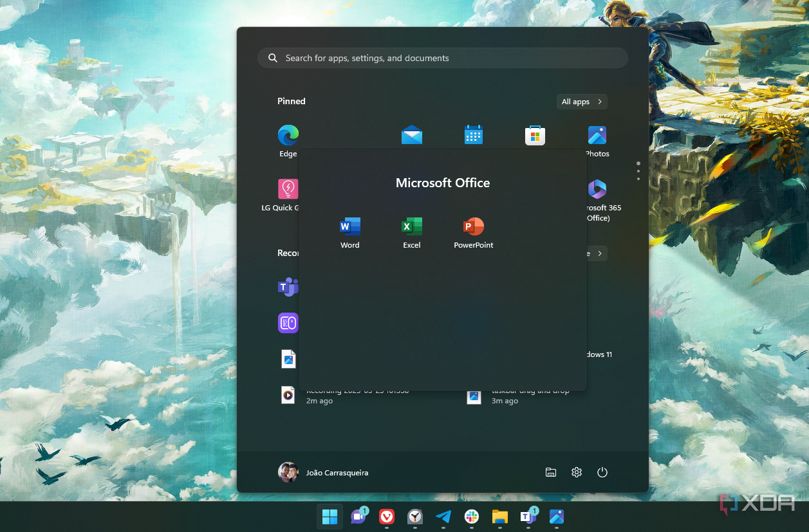Click the All apps button
This screenshot has width=809, height=532.
tap(582, 102)
